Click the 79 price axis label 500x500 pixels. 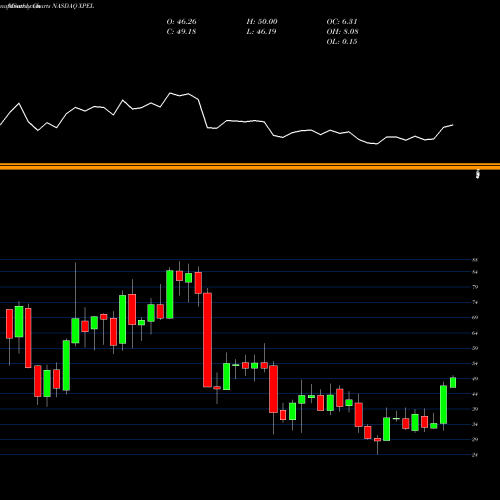point(475,287)
